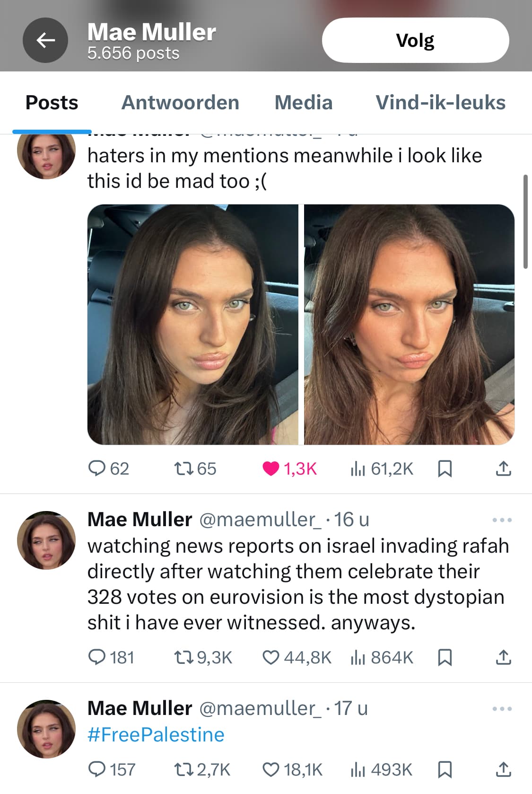Open the Media tab
Image resolution: width=532 pixels, height=794 pixels.
(x=304, y=103)
